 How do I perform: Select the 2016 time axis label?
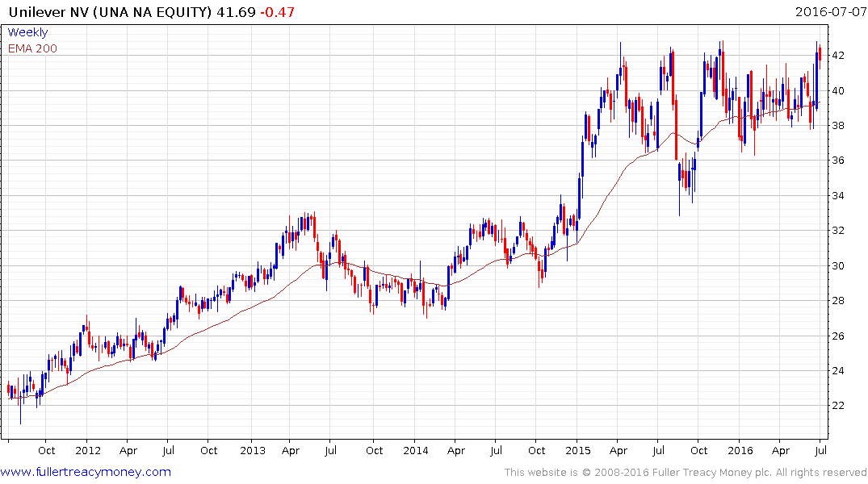point(740,451)
